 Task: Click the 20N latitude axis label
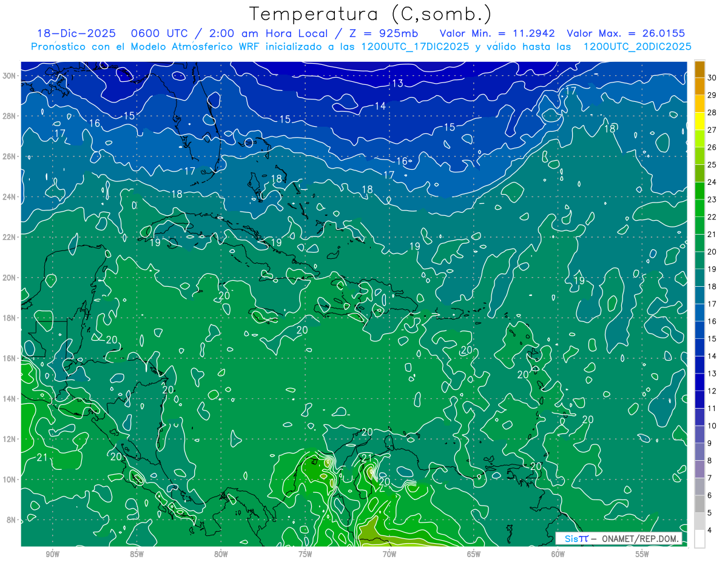9,278
